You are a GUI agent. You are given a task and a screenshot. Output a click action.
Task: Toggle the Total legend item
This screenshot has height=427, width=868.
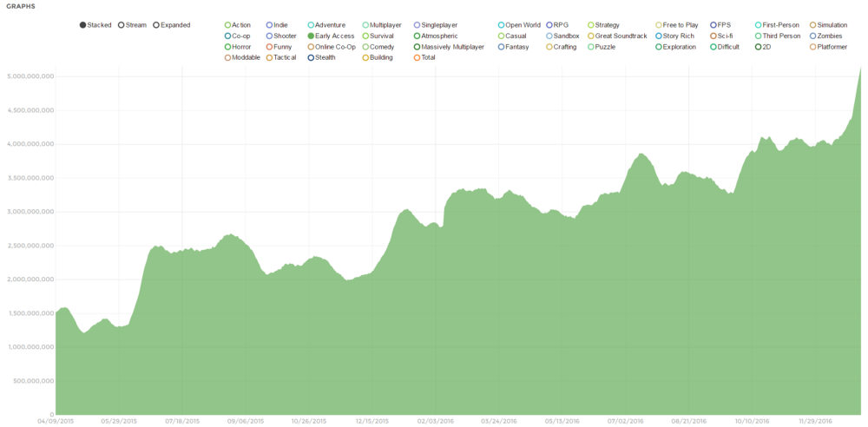click(x=424, y=58)
